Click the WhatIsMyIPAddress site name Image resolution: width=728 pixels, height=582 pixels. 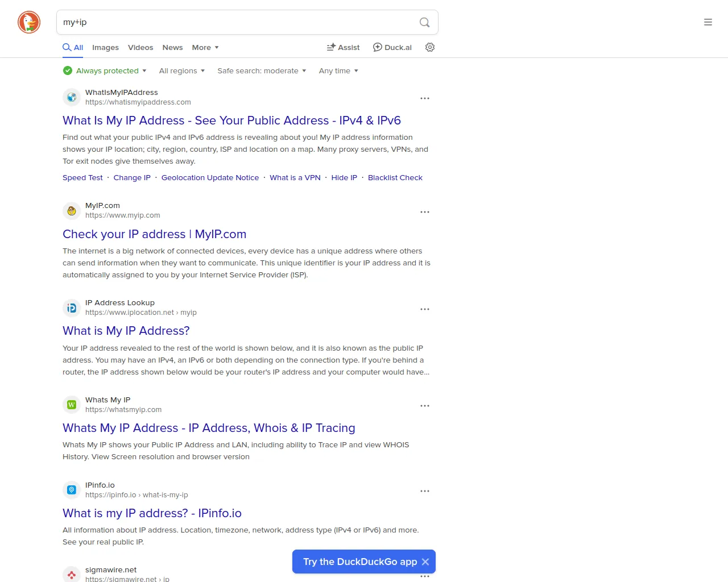click(x=122, y=92)
